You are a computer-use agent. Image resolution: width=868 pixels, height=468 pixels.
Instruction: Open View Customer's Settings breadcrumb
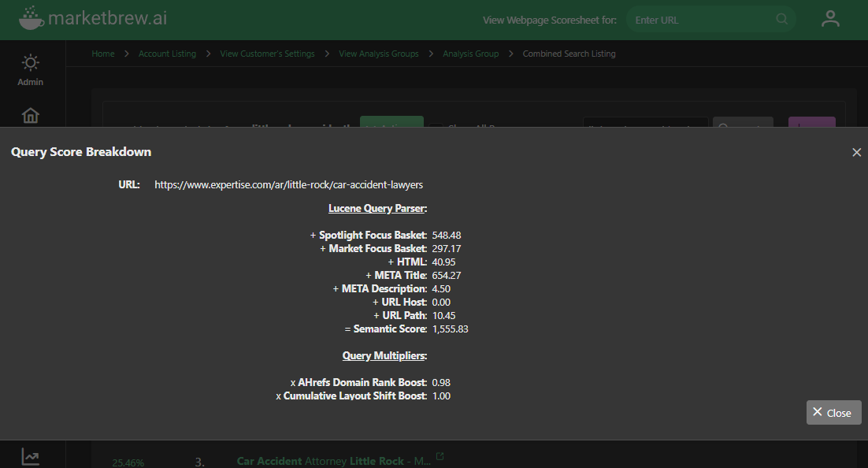pyautogui.click(x=267, y=54)
